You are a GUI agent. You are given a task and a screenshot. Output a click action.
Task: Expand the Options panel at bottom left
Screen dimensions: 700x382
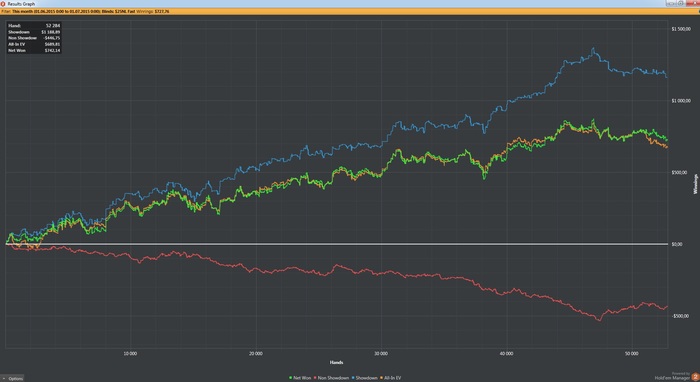pyautogui.click(x=12, y=378)
